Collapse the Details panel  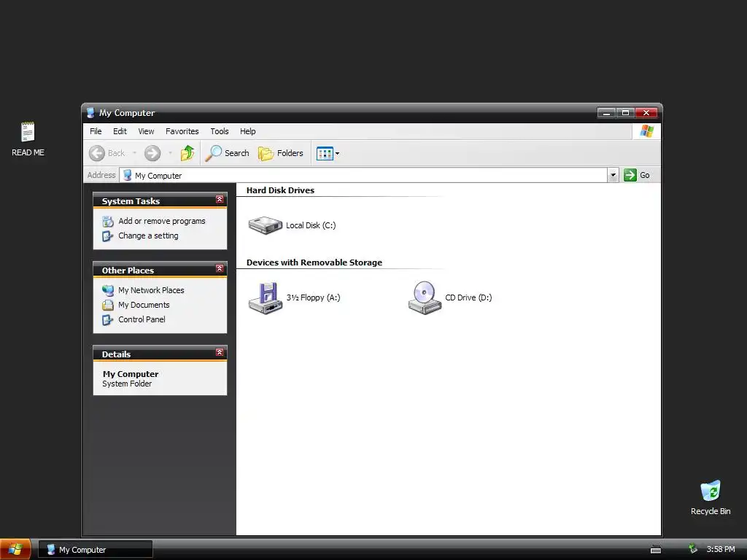[x=220, y=352]
